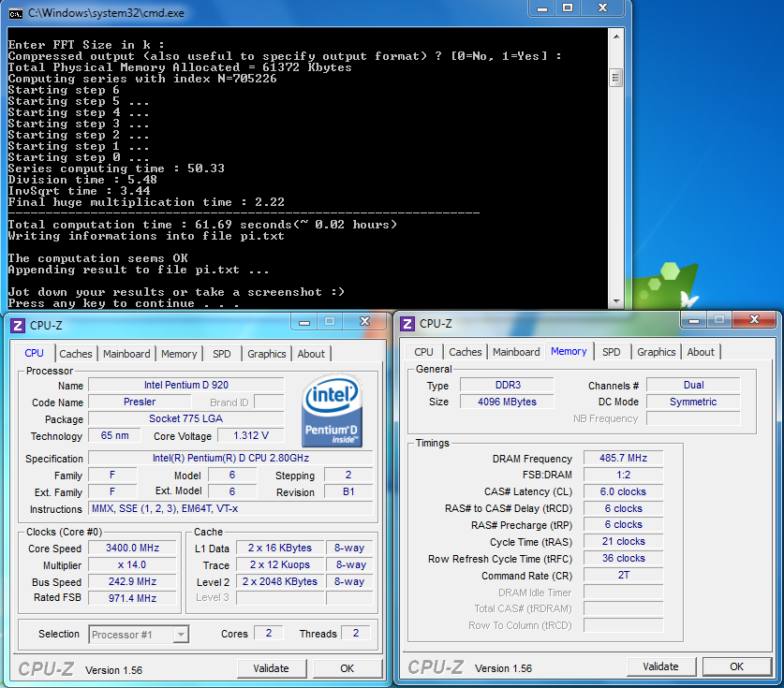784x688 pixels.
Task: Select Memory tab in right CPU-Z window
Action: 569,351
